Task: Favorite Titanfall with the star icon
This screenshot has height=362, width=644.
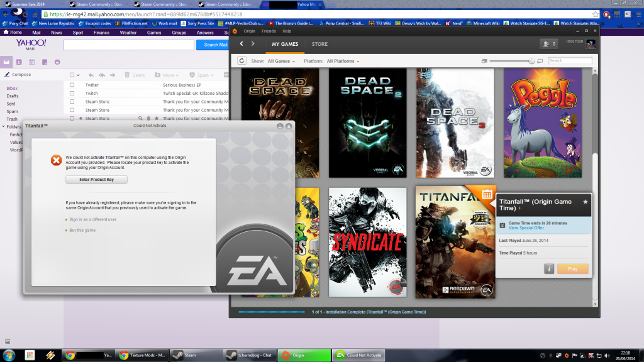Action: pos(586,202)
